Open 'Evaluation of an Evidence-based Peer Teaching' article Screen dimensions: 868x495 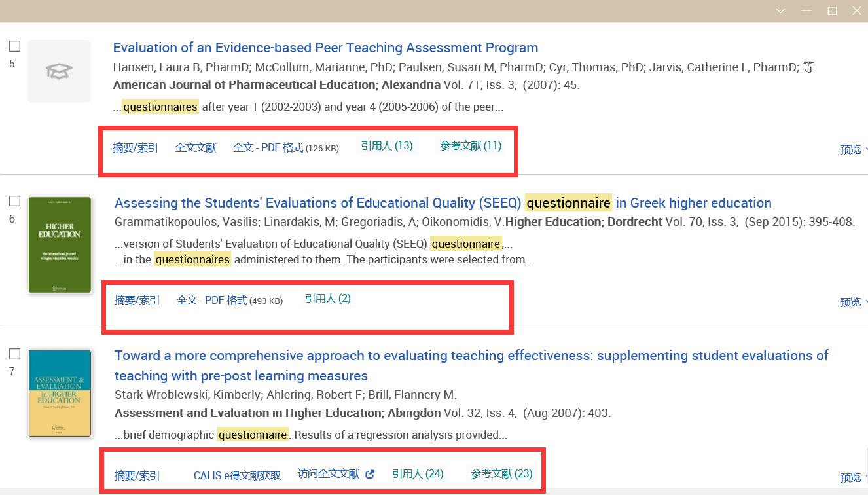325,48
